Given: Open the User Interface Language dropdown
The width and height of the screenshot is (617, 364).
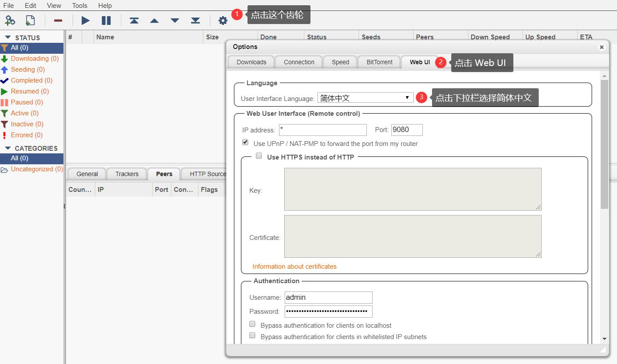Looking at the screenshot, I should point(366,97).
